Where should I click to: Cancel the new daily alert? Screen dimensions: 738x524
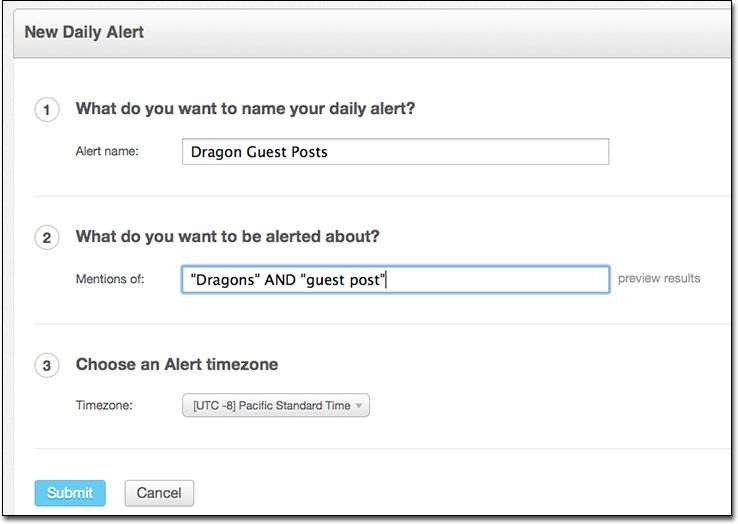pos(159,493)
